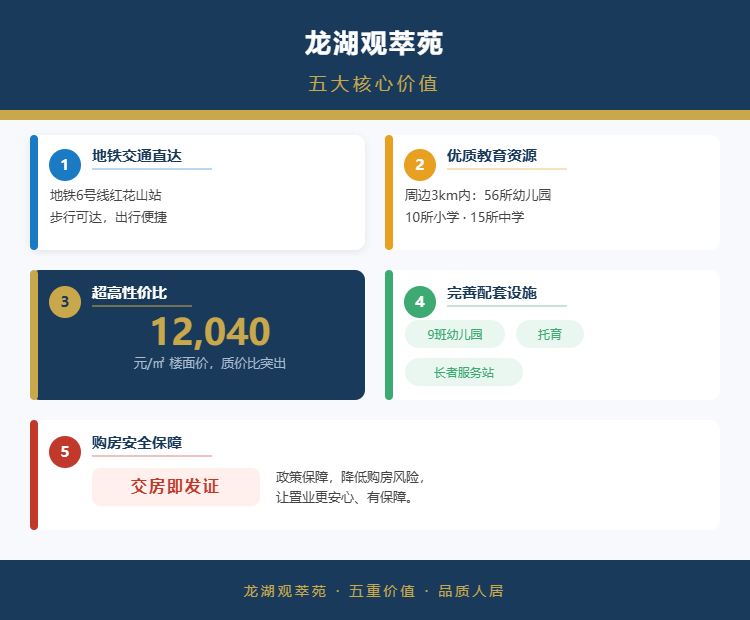Click the green number 4 circle badge
750x620 pixels.
click(x=419, y=302)
